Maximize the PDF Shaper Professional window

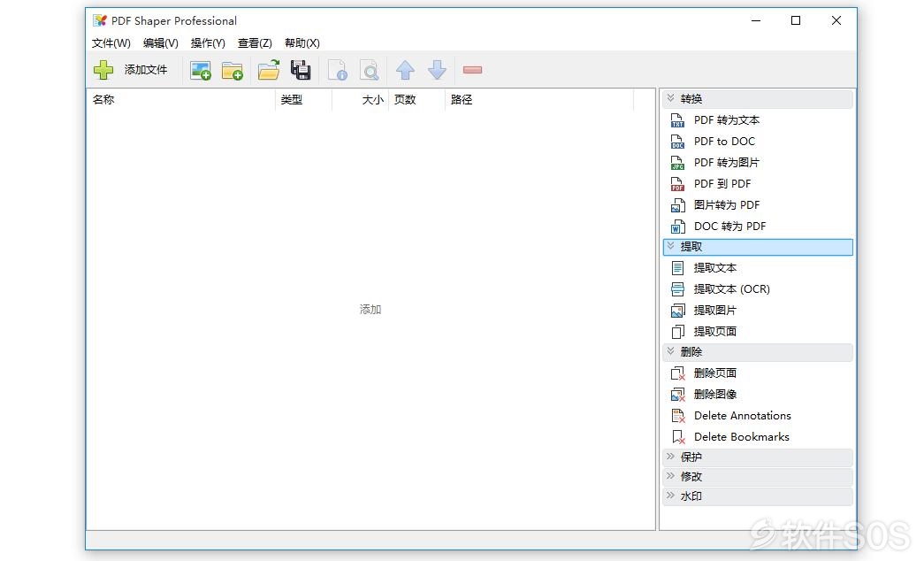796,20
